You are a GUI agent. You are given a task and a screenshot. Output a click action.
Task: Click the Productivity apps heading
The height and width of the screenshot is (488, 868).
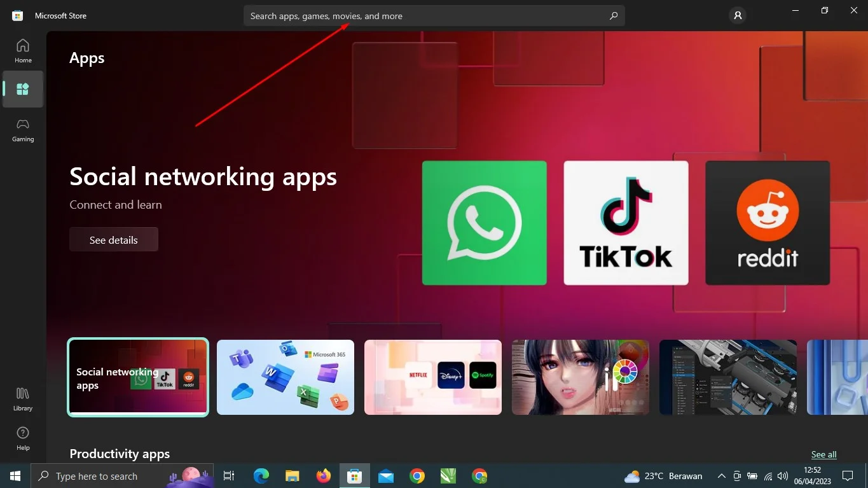tap(120, 454)
